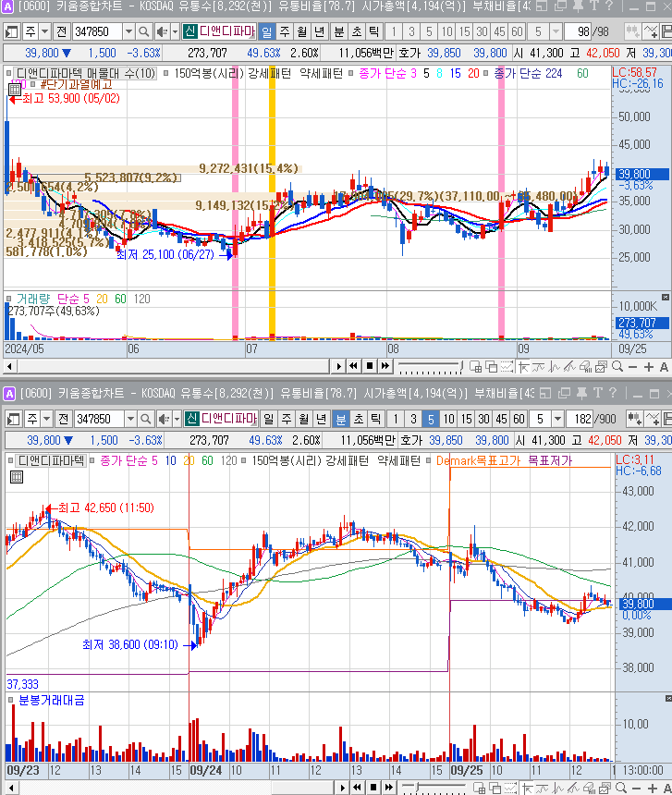672x795 pixels.
Task: Click Demark목표고가 indicator label in lower chart
Action: coord(479,461)
